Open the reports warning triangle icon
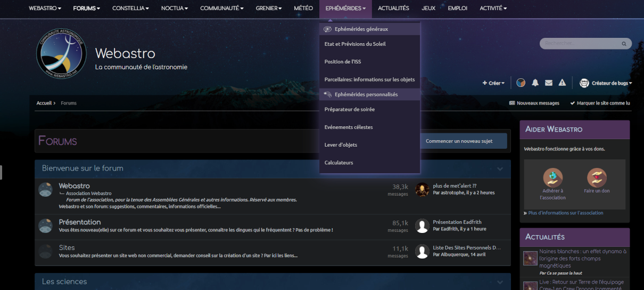This screenshot has height=290, width=644. (562, 83)
